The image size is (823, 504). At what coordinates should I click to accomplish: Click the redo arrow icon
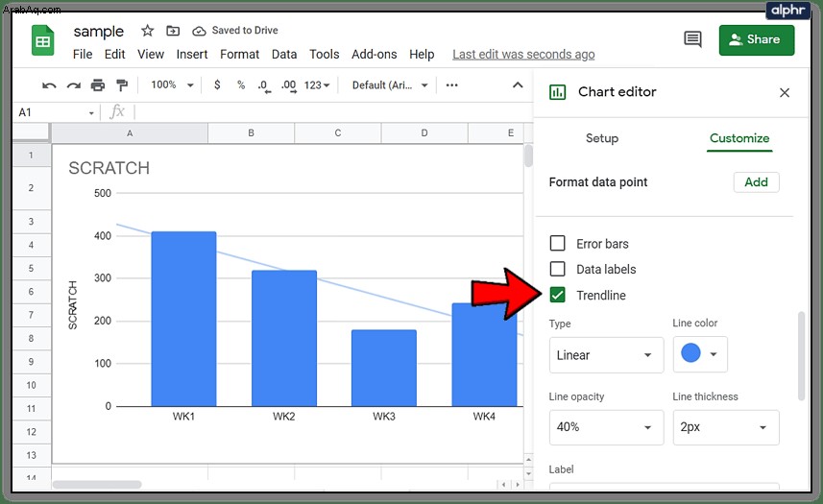74,85
